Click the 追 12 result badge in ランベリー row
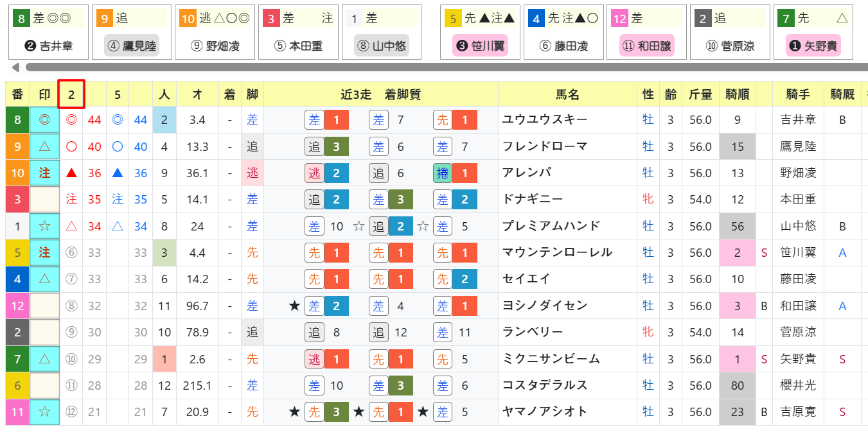 click(389, 332)
